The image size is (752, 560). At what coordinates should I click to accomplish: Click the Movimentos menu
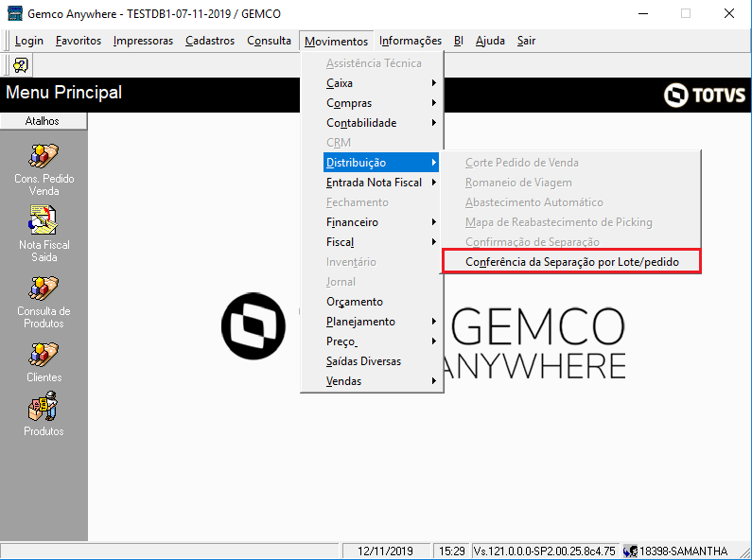[x=336, y=42]
